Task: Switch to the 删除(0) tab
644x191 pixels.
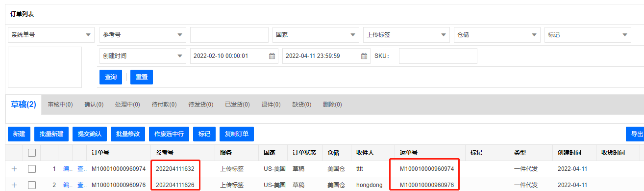Action: click(332, 105)
